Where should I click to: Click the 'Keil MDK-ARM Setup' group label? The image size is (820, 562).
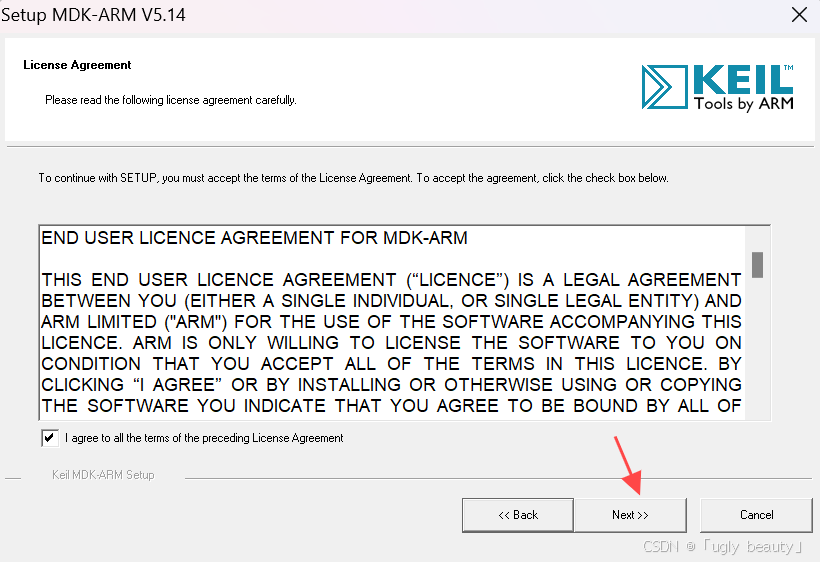click(x=103, y=475)
